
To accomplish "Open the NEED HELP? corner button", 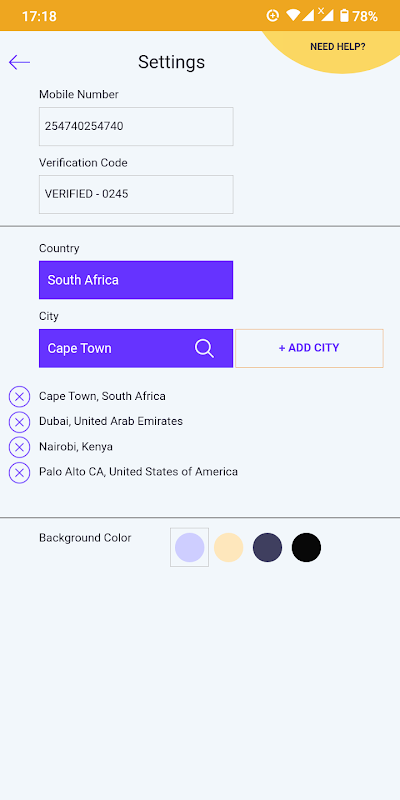I will tap(337, 47).
